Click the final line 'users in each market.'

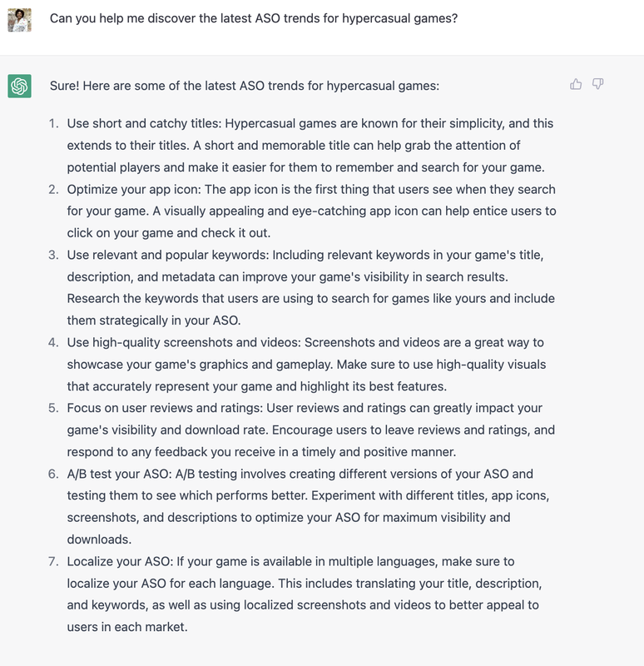127,627
